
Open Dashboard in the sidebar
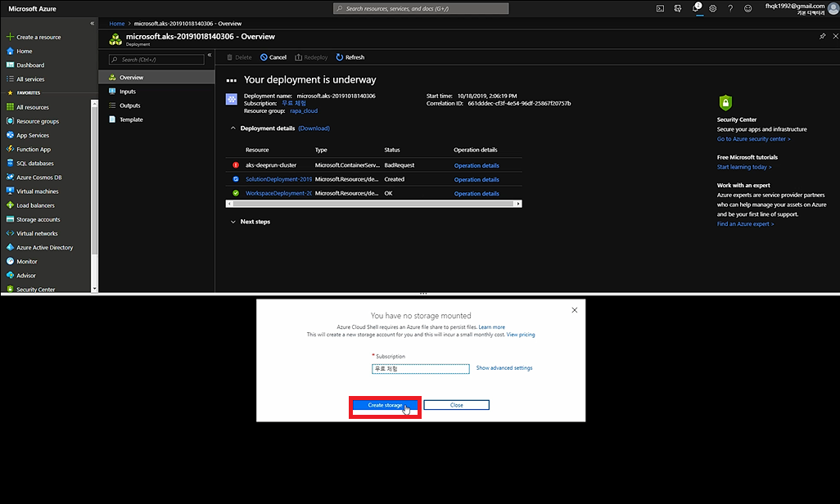click(x=25, y=65)
